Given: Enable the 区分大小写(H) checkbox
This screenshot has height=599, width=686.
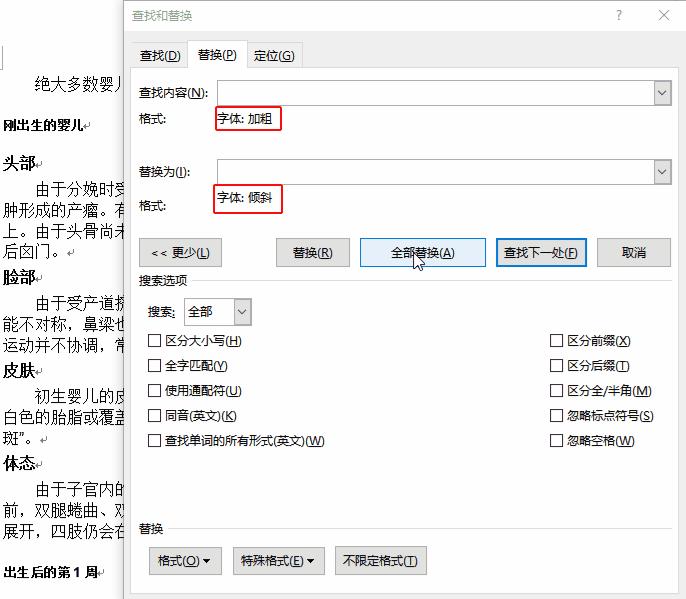Looking at the screenshot, I should (x=154, y=340).
